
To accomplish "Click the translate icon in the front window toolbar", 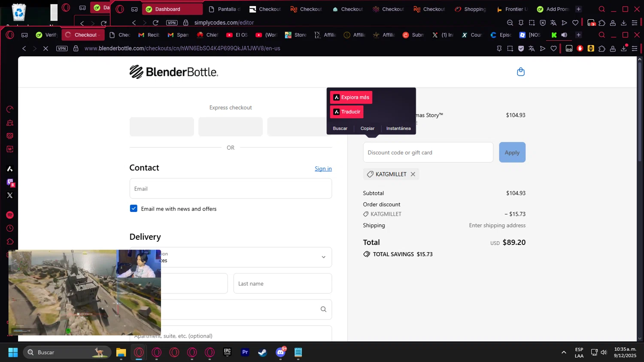I will click(x=532, y=48).
